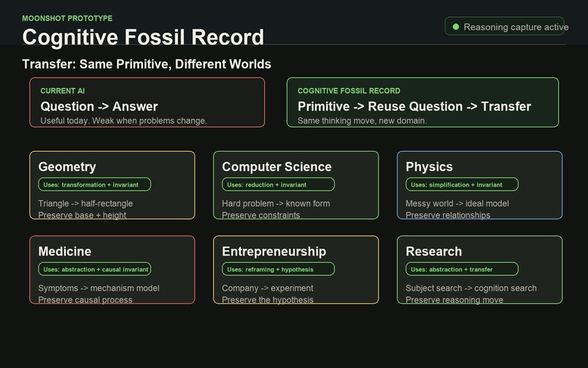Click the green status dot icon
588x368 pixels.
coord(456,27)
